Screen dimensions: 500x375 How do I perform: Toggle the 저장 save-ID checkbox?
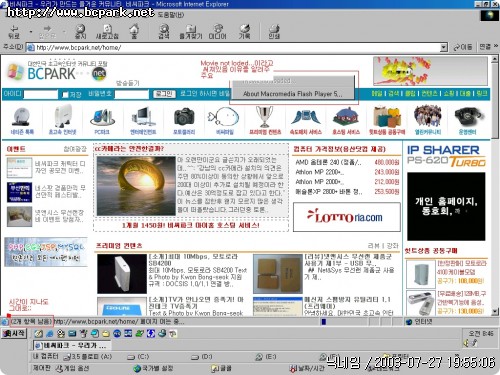pyautogui.click(x=65, y=95)
